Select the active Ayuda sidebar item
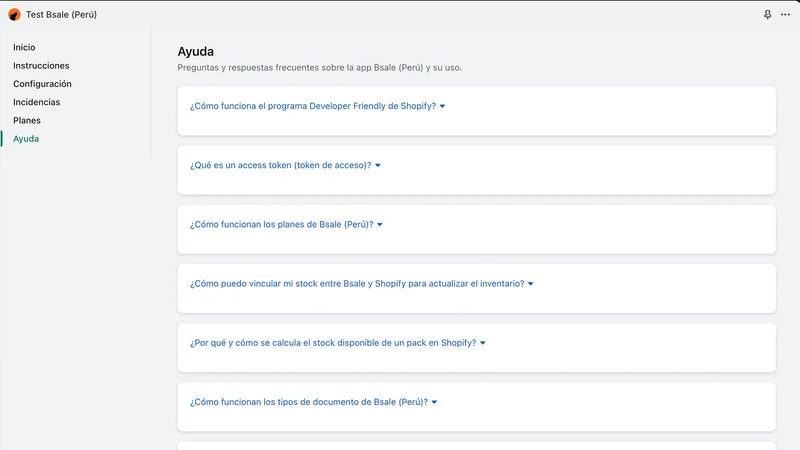This screenshot has height=450, width=800. 26,139
